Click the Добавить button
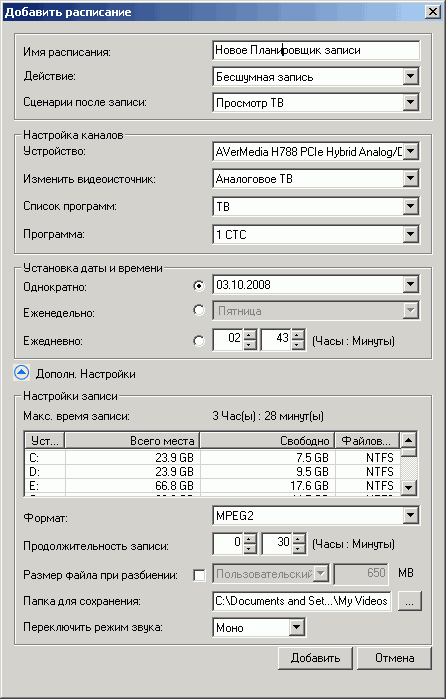The width and height of the screenshot is (446, 699). coord(315,658)
